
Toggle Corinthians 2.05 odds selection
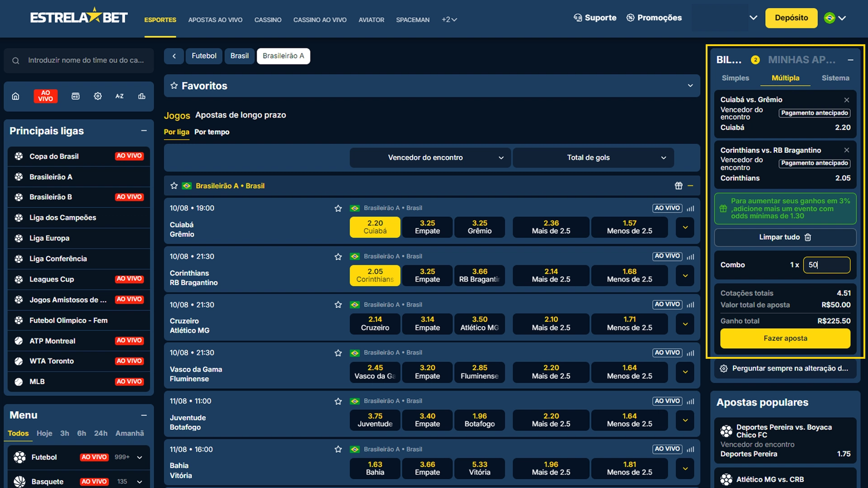tap(375, 275)
